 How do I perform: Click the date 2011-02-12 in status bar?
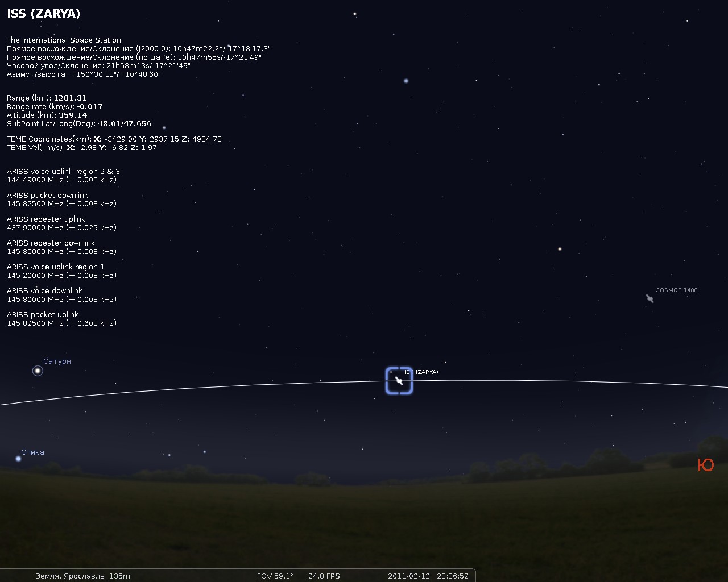coord(409,576)
